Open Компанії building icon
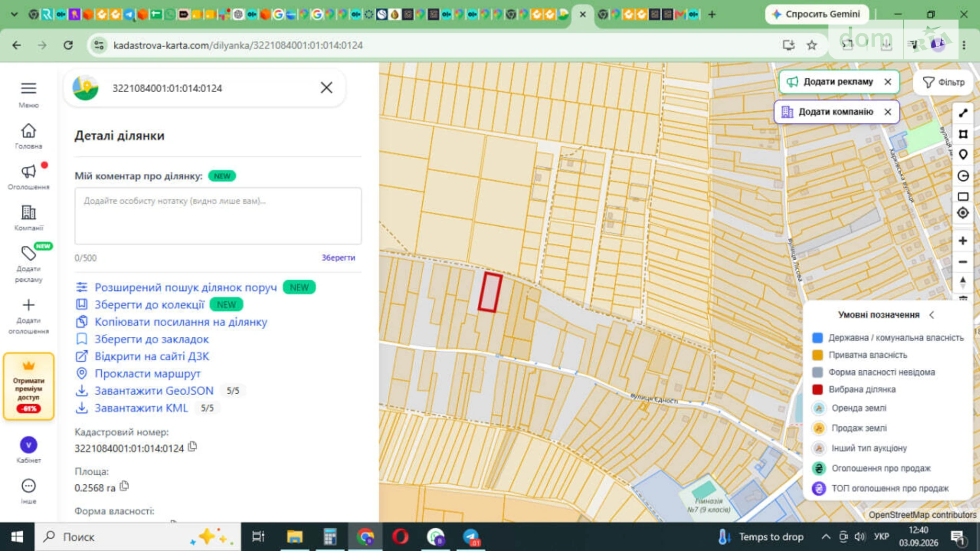The image size is (980, 551). [29, 212]
